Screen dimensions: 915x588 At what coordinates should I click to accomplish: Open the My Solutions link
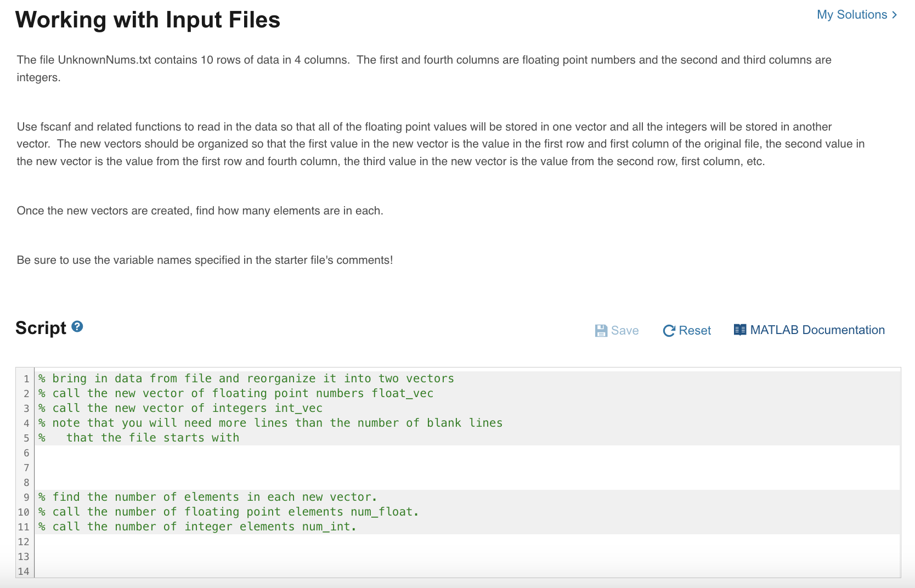tap(851, 15)
